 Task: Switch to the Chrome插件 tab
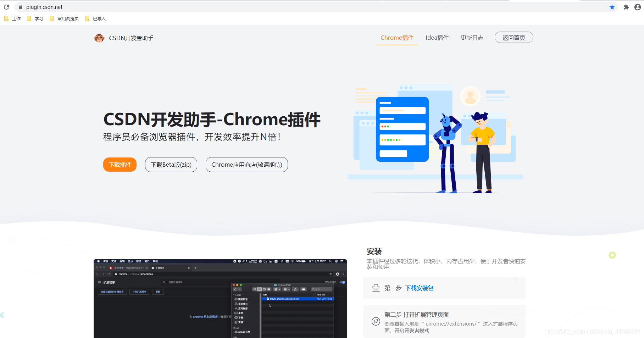(397, 38)
